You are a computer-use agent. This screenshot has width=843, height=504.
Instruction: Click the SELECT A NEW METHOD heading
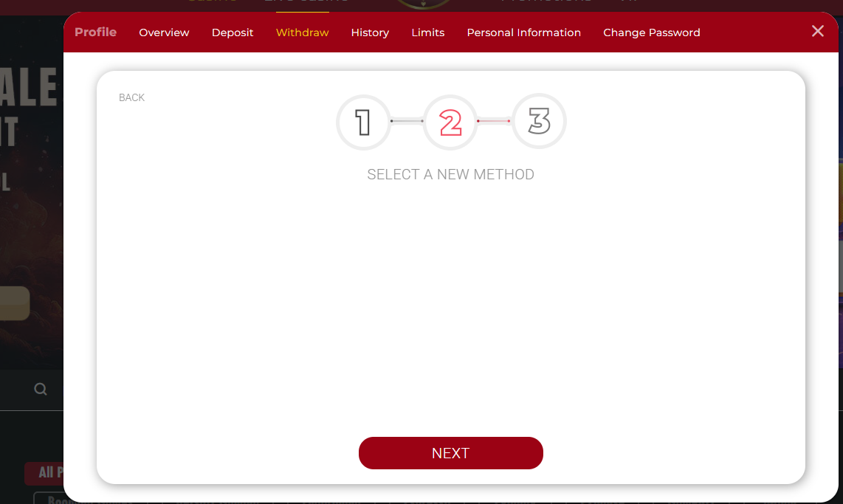pos(450,175)
